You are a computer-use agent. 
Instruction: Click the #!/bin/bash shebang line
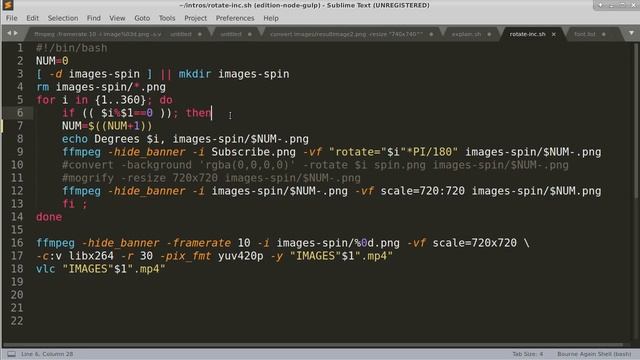[x=71, y=48]
